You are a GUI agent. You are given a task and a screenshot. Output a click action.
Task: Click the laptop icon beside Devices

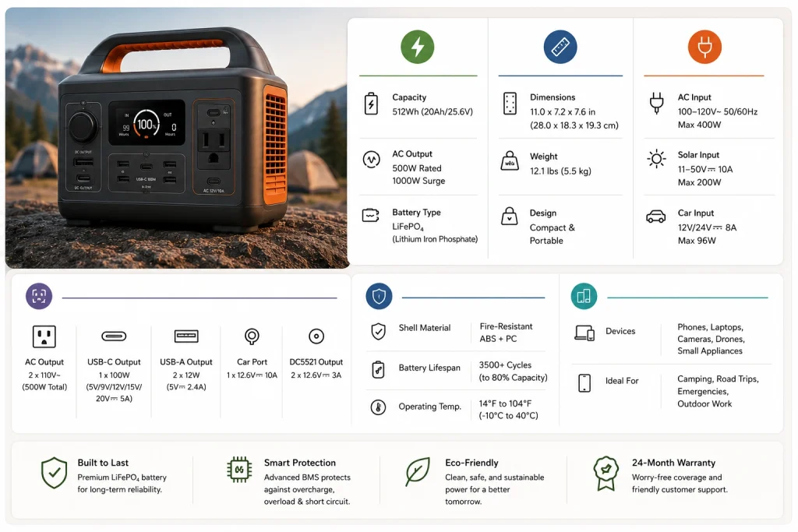point(584,333)
